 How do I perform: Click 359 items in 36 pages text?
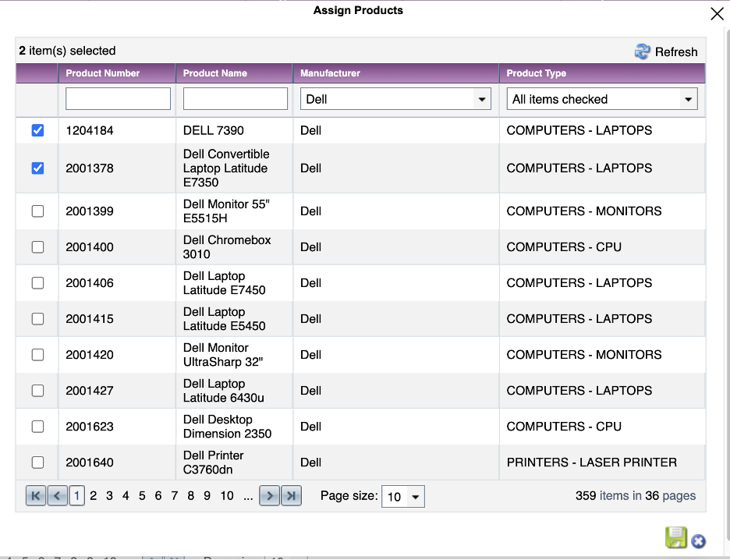point(636,496)
